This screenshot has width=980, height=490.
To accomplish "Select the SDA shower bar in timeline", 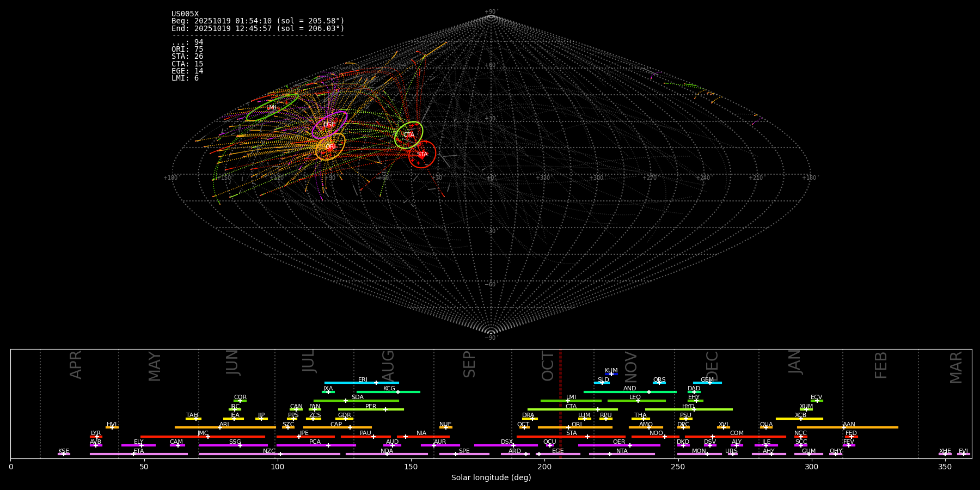I will point(356,401).
